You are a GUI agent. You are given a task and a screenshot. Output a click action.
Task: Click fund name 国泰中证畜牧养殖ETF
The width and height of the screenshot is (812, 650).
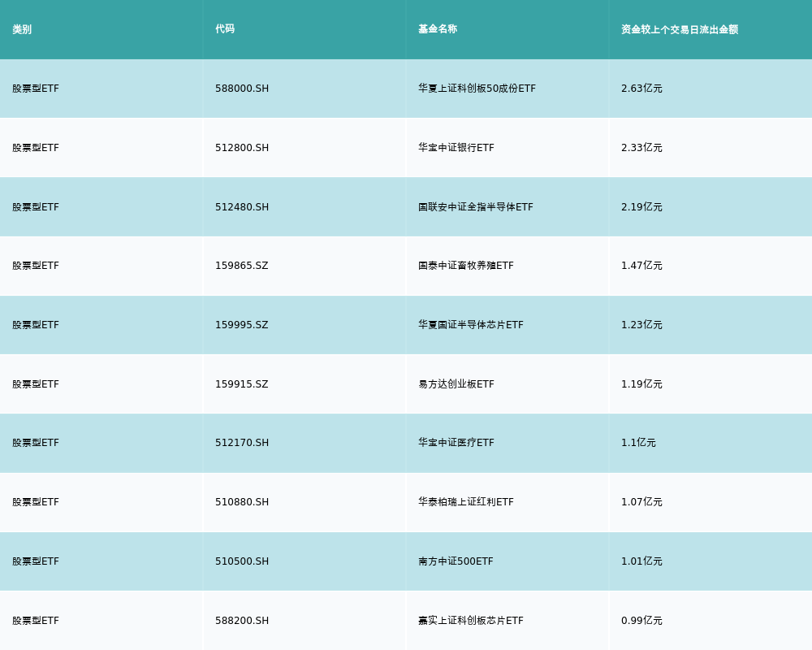click(x=466, y=266)
